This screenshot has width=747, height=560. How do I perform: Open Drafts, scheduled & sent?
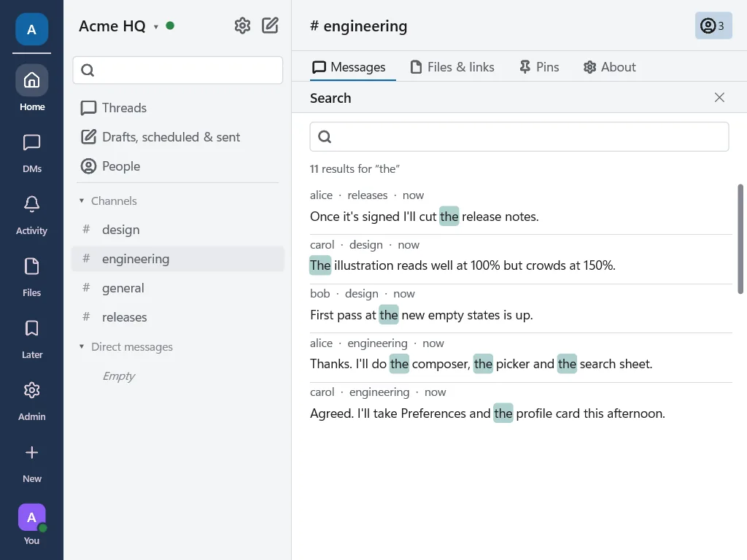click(x=178, y=137)
